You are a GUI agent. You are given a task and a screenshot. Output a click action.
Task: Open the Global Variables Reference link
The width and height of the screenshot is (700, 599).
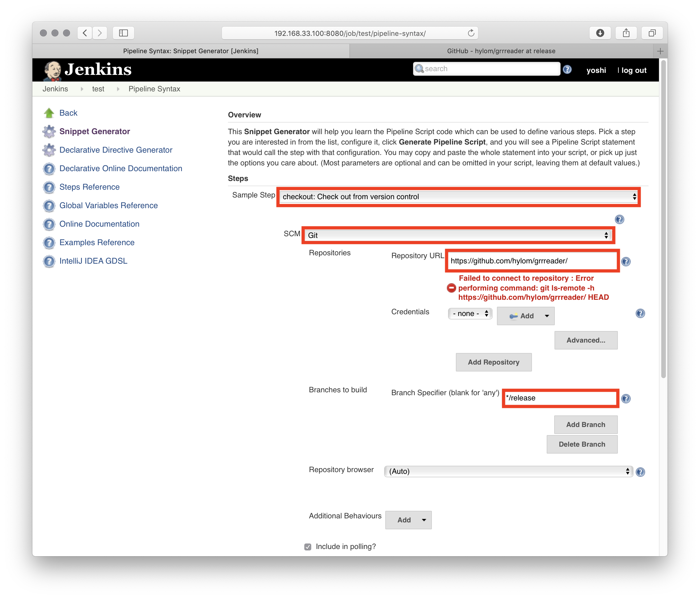[108, 206]
